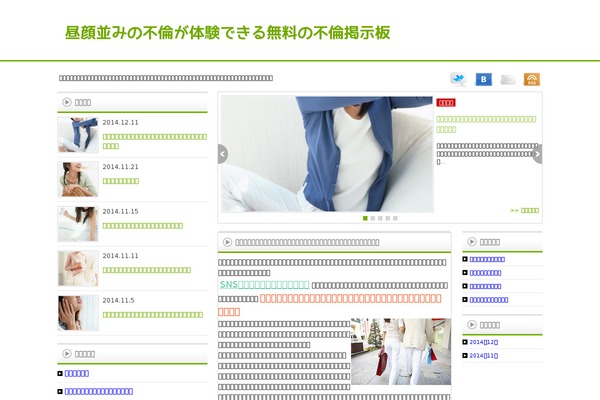Open the green title link under 2014.11.11
The height and width of the screenshot is (400, 600).
pos(147,270)
